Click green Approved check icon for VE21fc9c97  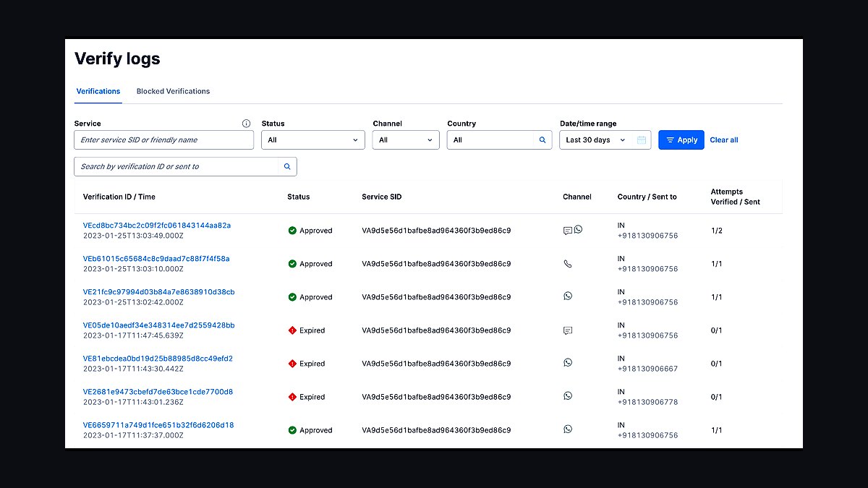coord(292,297)
